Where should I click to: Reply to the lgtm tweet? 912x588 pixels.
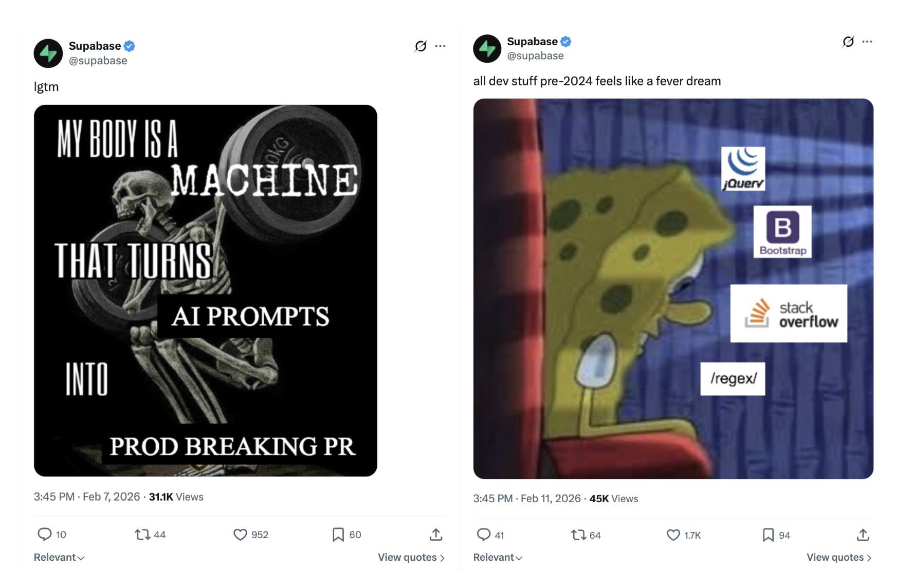pos(45,535)
